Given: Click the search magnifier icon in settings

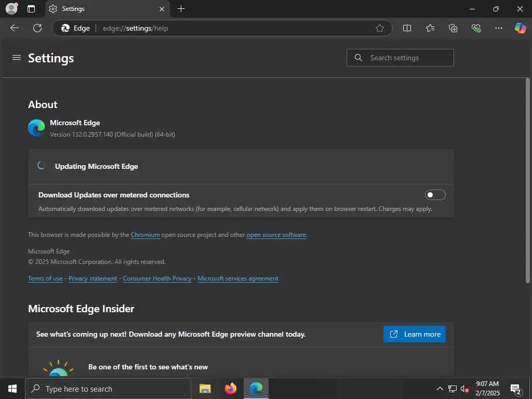Looking at the screenshot, I should pos(358,58).
